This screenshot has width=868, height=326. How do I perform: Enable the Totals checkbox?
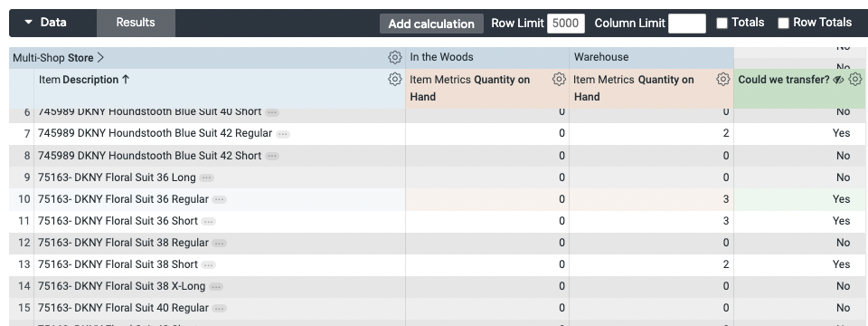click(x=722, y=24)
